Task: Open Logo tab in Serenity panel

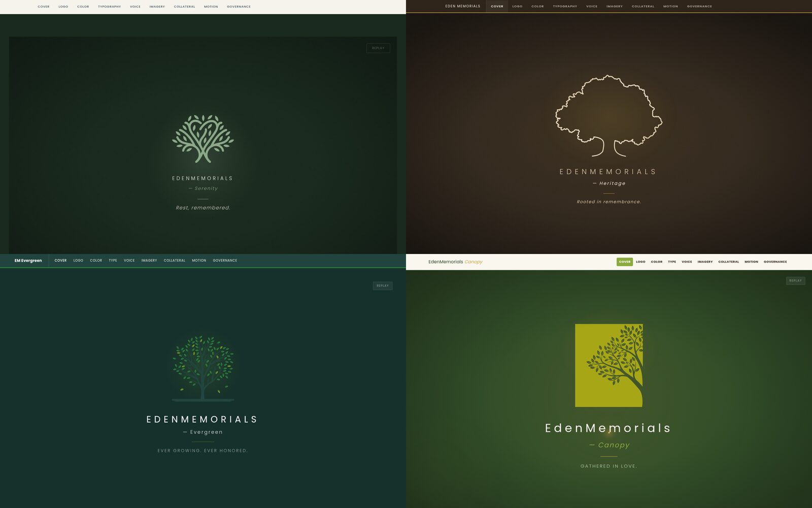Action: pos(63,7)
